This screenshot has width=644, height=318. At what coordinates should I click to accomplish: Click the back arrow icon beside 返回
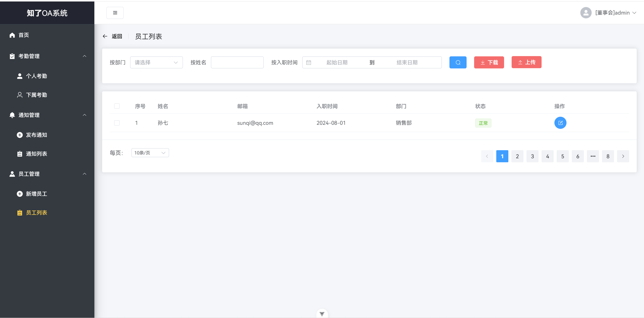tap(105, 36)
